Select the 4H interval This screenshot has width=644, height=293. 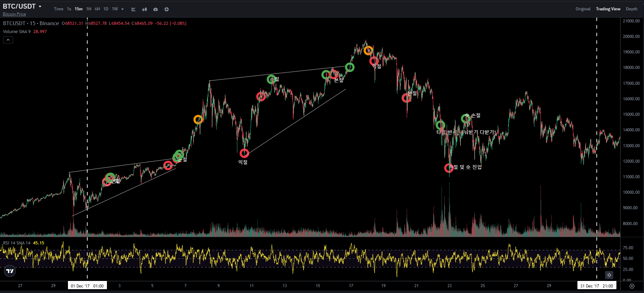(x=97, y=9)
